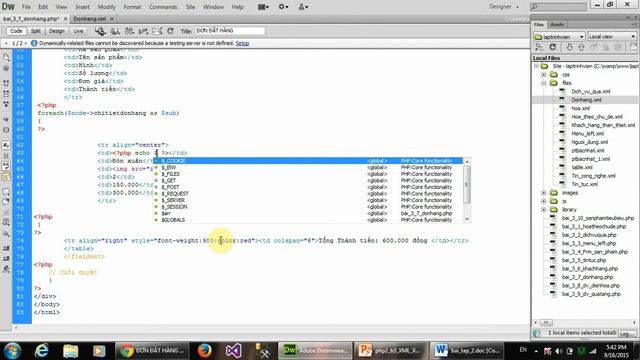The image size is (640, 360).
Task: Select Dich_vu_qua.xml in Files panel
Action: pyautogui.click(x=591, y=91)
